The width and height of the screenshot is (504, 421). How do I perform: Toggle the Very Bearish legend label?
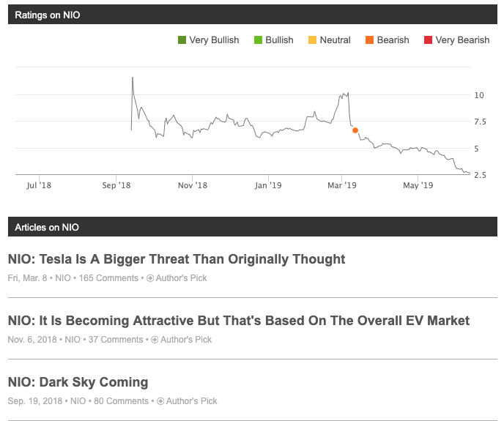pyautogui.click(x=462, y=40)
